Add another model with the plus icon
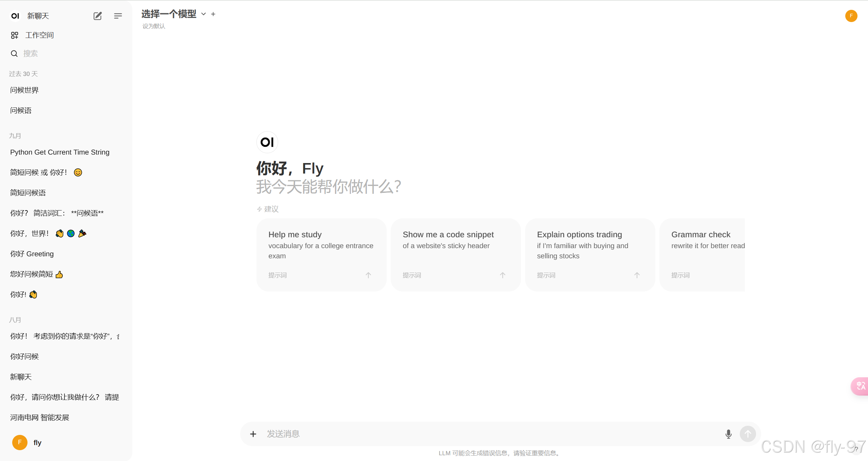The width and height of the screenshot is (868, 461). (x=213, y=14)
